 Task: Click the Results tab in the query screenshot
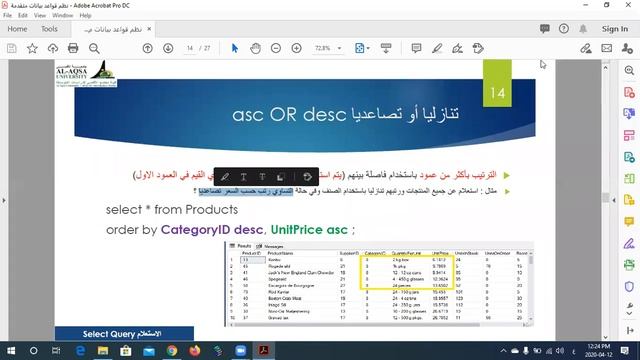coord(241,246)
